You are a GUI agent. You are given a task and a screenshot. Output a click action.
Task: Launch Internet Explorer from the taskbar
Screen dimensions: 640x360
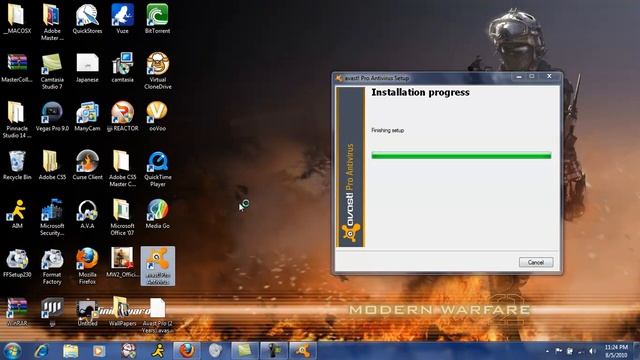coord(41,351)
